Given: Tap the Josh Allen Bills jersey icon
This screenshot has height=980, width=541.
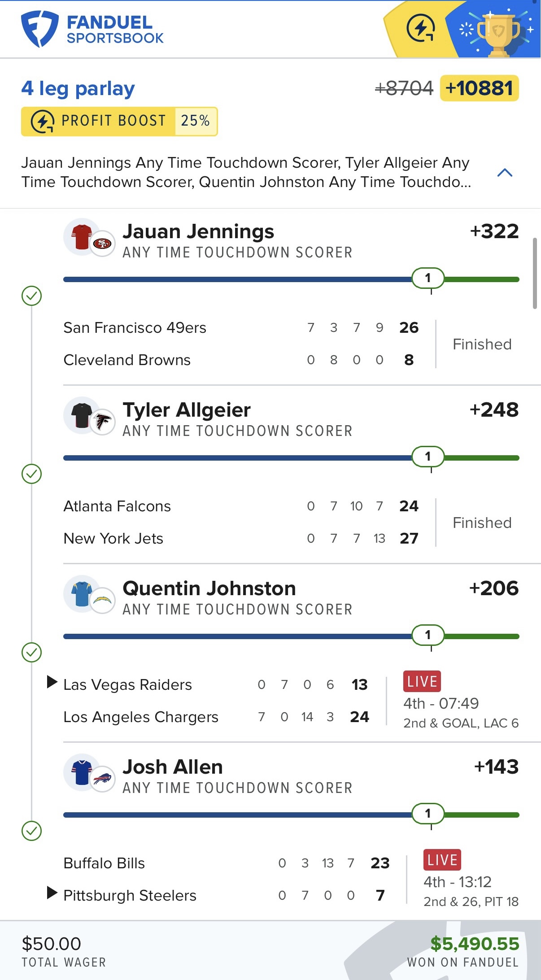Looking at the screenshot, I should 82,772.
